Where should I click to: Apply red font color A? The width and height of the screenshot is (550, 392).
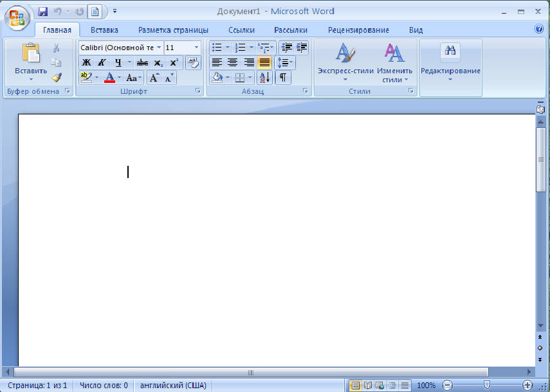tap(109, 77)
